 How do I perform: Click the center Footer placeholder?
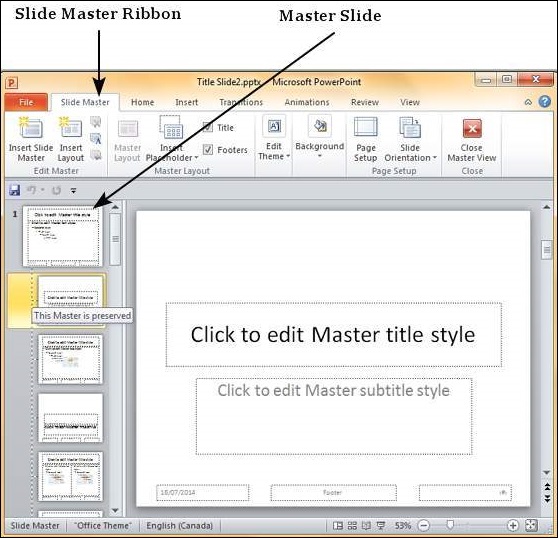point(333,493)
